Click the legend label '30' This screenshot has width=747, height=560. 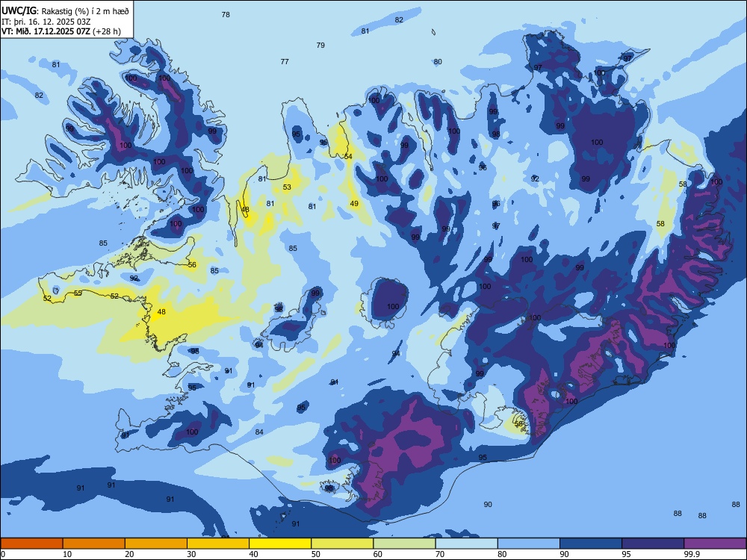(191, 554)
